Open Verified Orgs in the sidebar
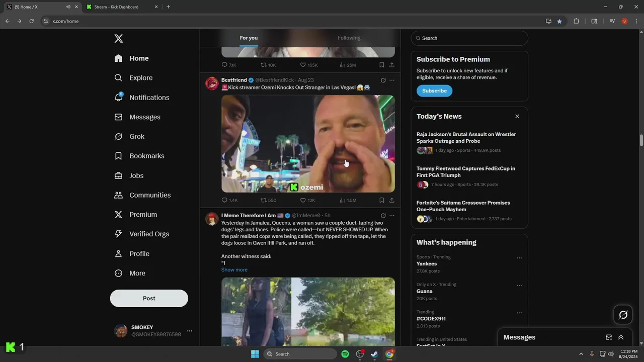644x362 pixels. point(142,234)
